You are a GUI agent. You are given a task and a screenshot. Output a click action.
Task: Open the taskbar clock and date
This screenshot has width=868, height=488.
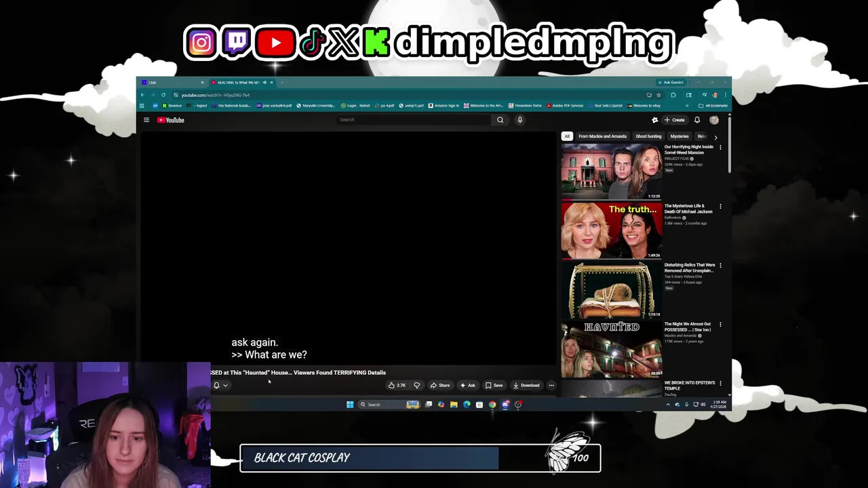719,404
